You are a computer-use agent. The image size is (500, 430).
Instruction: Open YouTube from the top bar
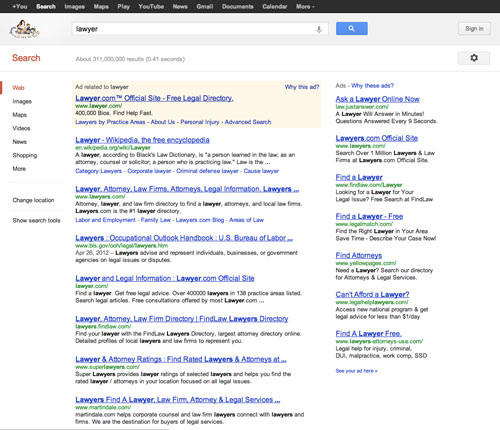click(151, 6)
